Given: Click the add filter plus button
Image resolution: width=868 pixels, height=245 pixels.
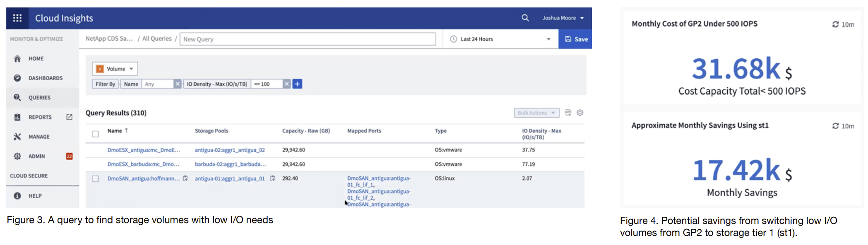Looking at the screenshot, I should coord(297,84).
